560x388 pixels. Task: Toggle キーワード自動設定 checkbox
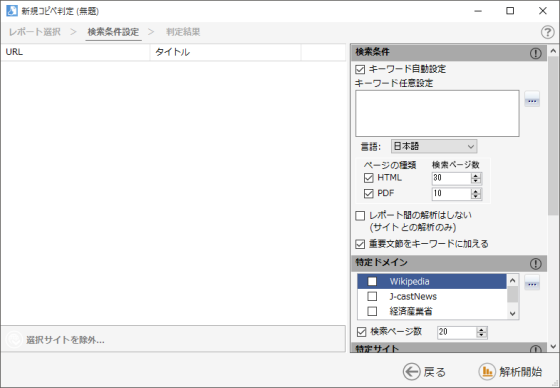click(x=360, y=69)
